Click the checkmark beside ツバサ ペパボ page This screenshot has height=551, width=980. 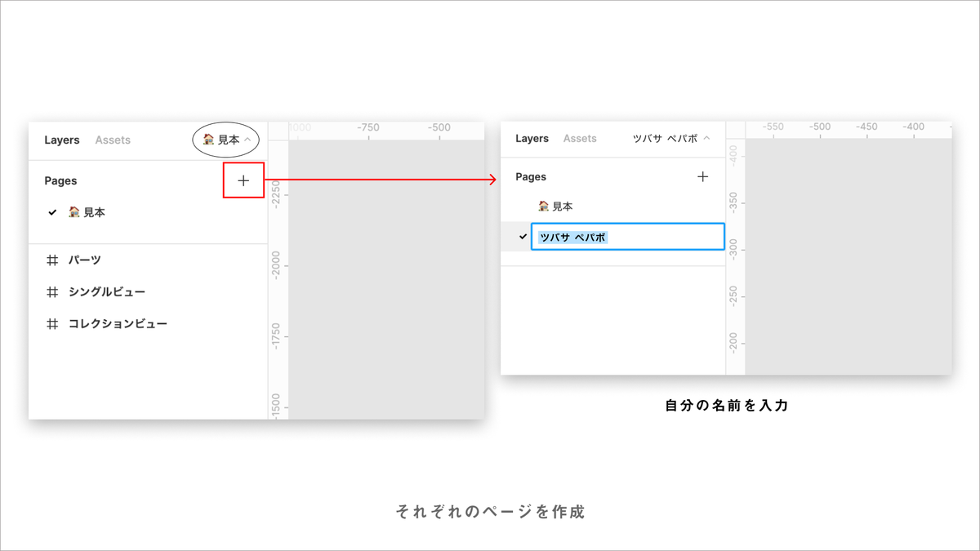(x=523, y=237)
